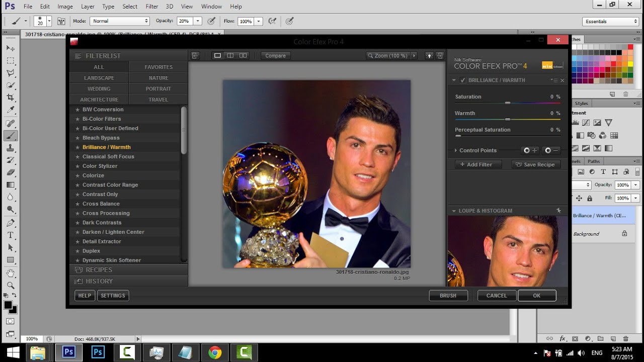Screen dimensions: 644x362
Task: Collapse the Loupe & Histogram section
Action: 454,211
